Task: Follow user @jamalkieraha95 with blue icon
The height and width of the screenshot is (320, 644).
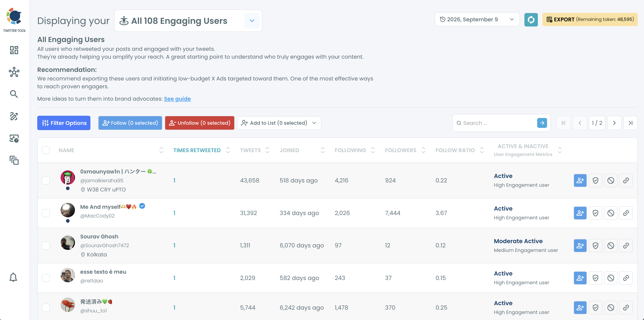Action: point(580,180)
